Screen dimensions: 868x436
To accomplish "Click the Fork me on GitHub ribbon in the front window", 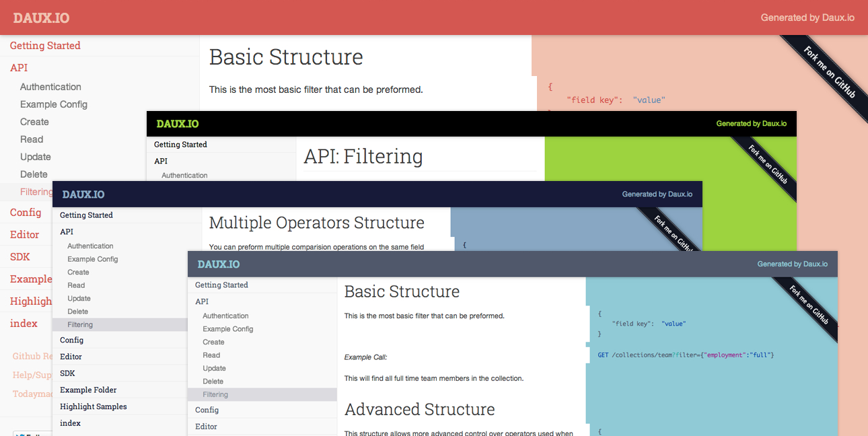I will (x=809, y=305).
